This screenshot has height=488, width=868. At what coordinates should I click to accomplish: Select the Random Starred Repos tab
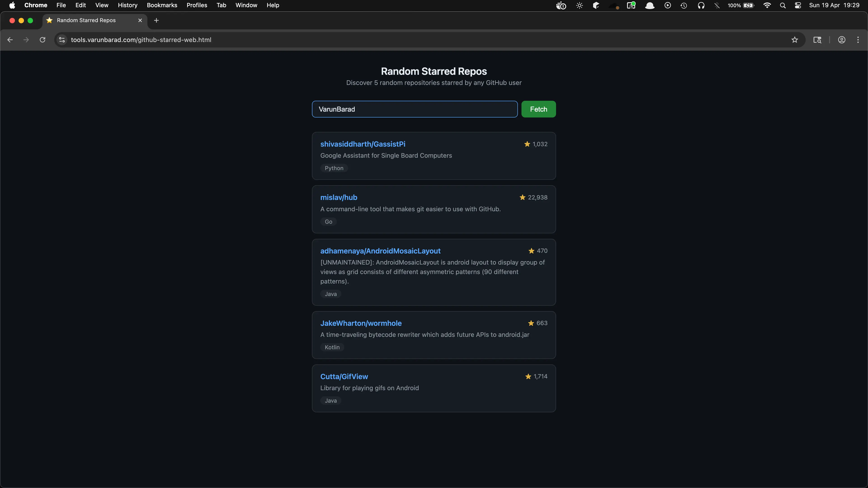[86, 20]
